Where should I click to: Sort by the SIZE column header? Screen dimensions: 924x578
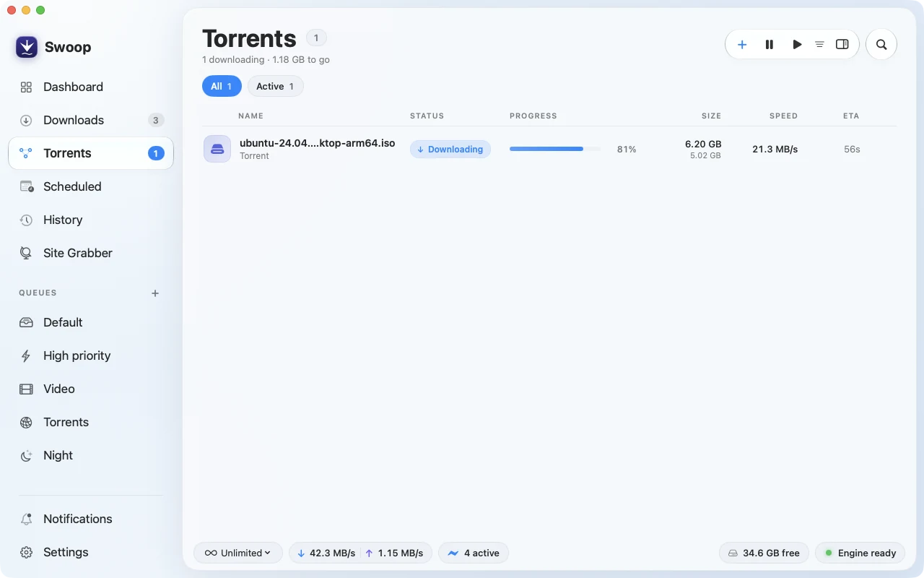(x=711, y=116)
